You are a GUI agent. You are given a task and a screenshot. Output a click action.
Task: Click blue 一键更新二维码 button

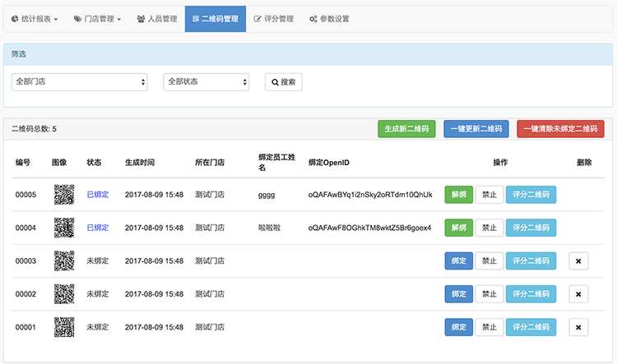476,129
